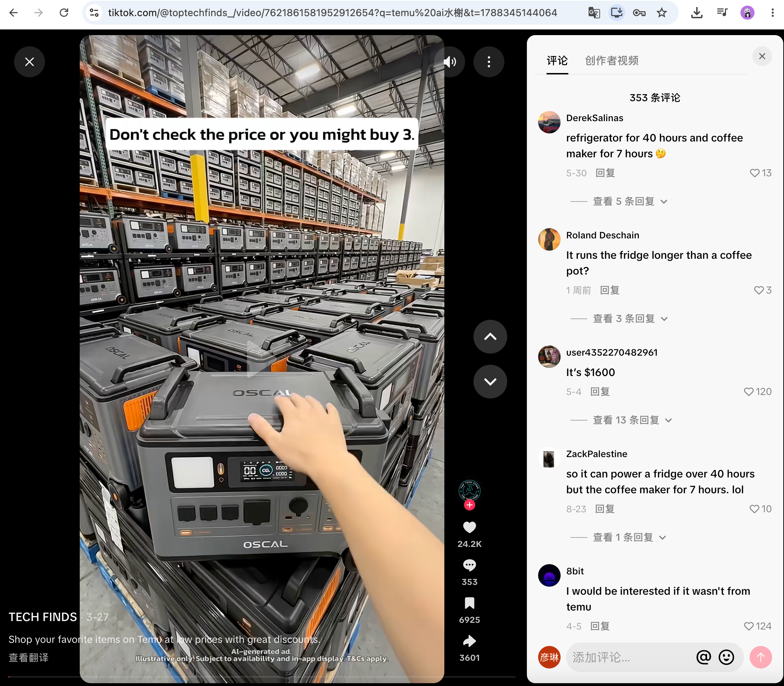The height and width of the screenshot is (686, 784).
Task: Follow creator with red plus badge
Action: (x=470, y=505)
